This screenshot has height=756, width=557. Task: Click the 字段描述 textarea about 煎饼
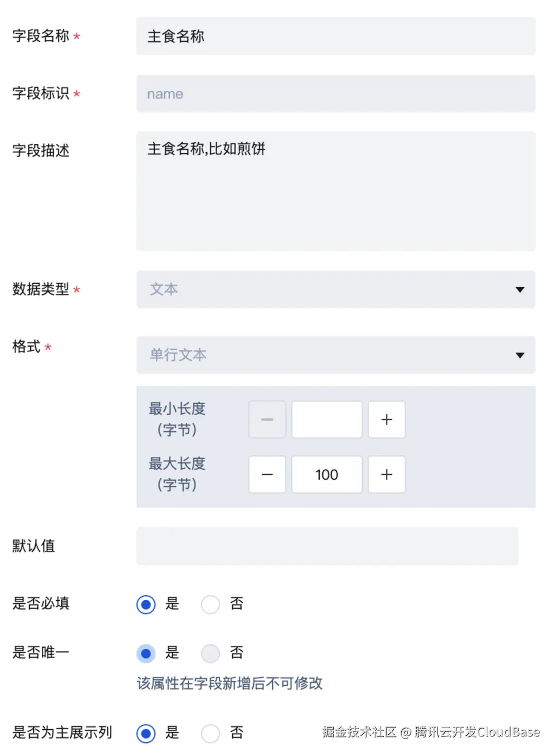click(335, 191)
